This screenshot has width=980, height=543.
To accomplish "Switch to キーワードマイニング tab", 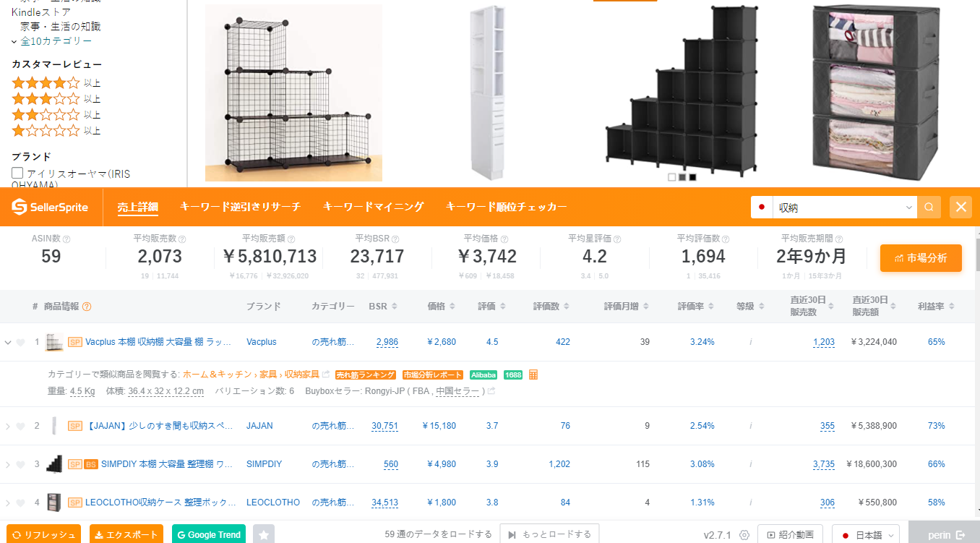I will [373, 207].
